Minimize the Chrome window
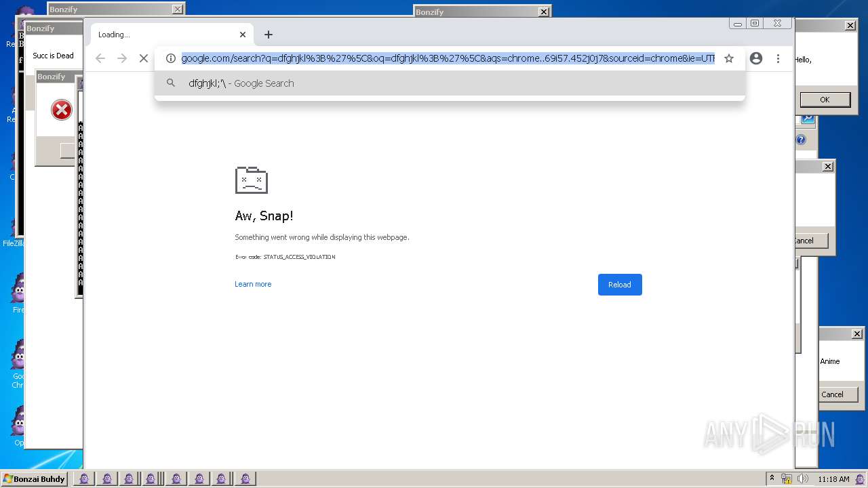This screenshot has height=488, width=868. 738,23
